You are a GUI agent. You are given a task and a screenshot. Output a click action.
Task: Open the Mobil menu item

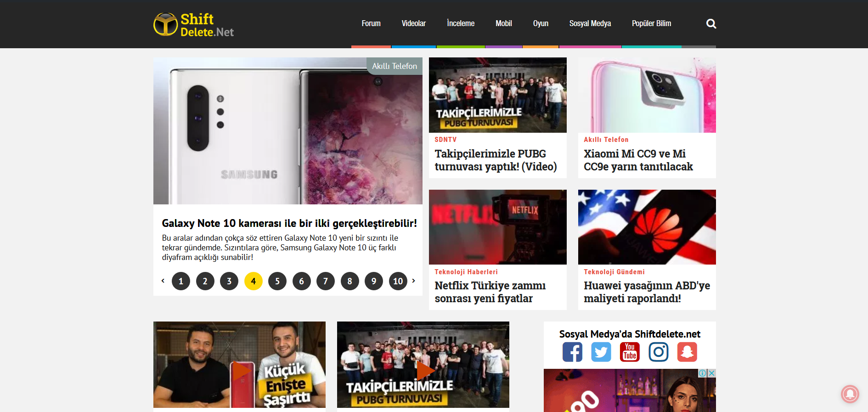[504, 23]
